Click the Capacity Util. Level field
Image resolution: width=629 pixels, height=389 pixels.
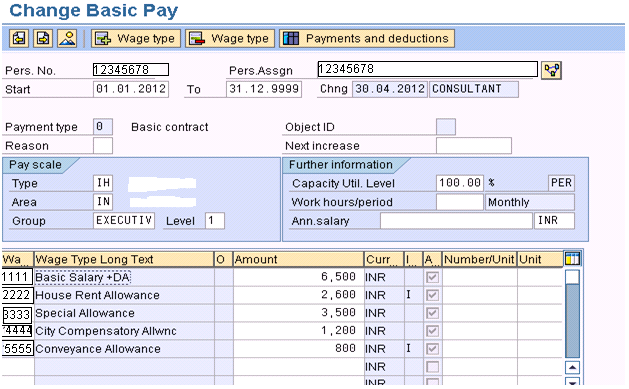coord(460,183)
